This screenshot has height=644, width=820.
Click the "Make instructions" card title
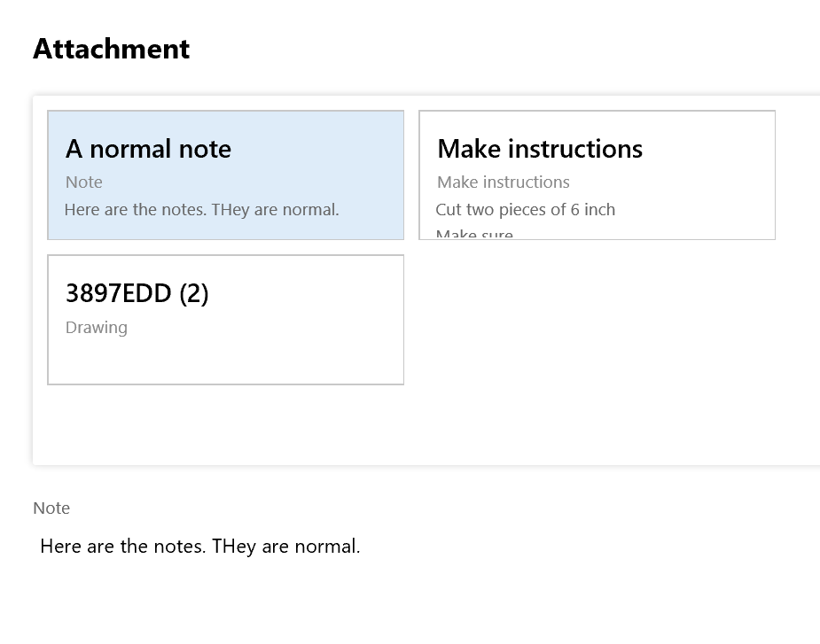[x=539, y=149]
